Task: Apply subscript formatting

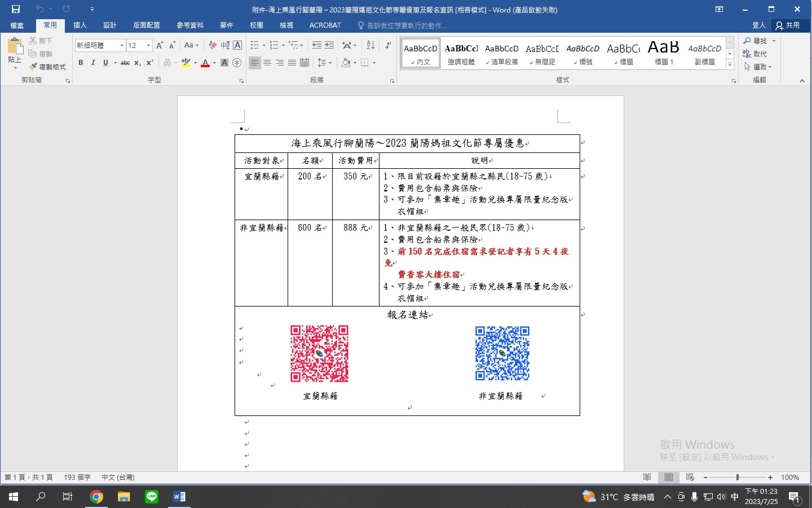Action: click(138, 63)
